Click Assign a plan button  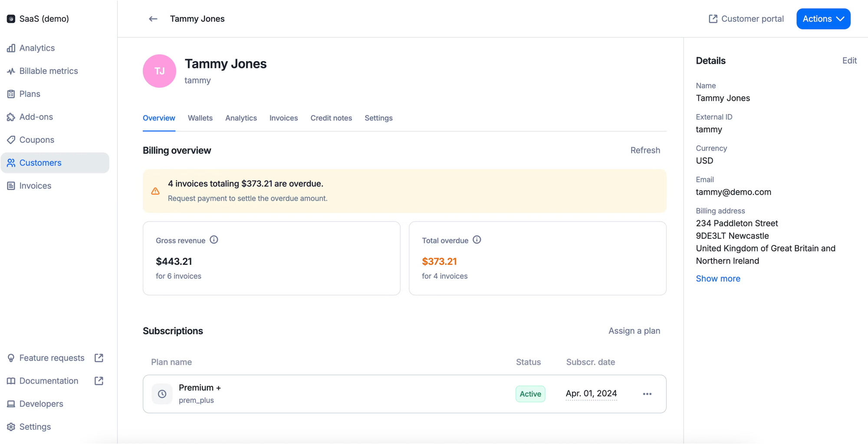pyautogui.click(x=634, y=331)
